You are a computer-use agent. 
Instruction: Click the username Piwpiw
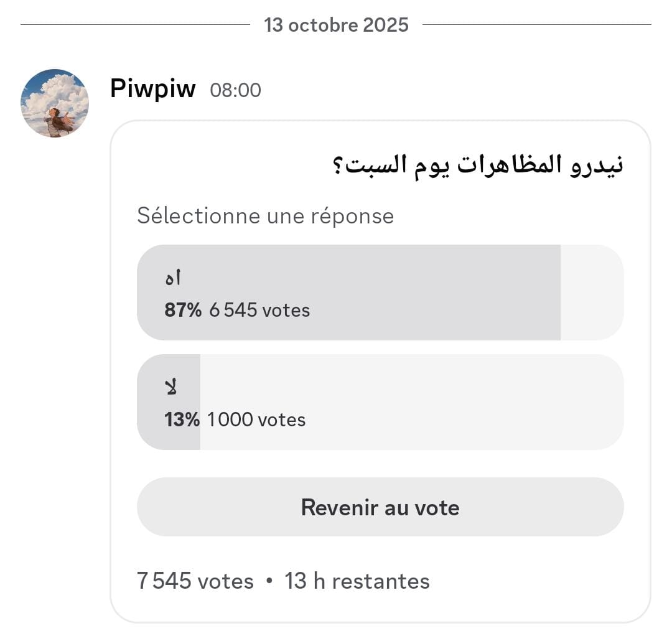coord(152,89)
